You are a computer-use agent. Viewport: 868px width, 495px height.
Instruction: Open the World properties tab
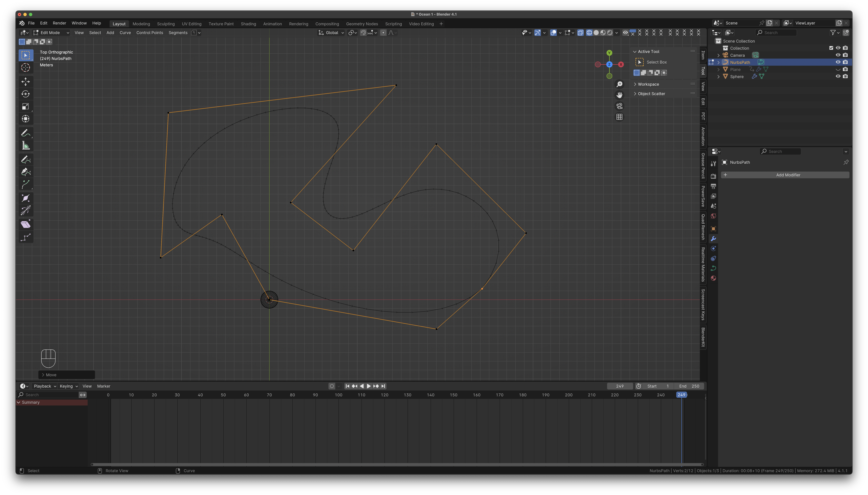click(x=713, y=216)
